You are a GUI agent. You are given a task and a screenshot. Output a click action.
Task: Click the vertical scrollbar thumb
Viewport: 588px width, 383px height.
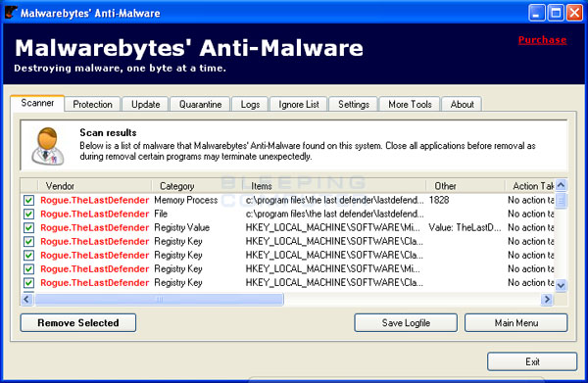(x=561, y=200)
